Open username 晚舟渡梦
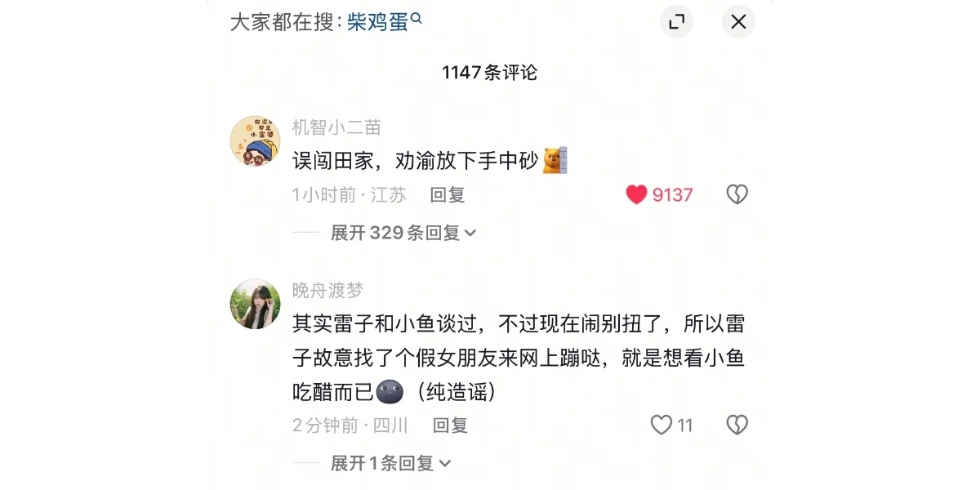The width and height of the screenshot is (980, 490). pyautogui.click(x=327, y=291)
